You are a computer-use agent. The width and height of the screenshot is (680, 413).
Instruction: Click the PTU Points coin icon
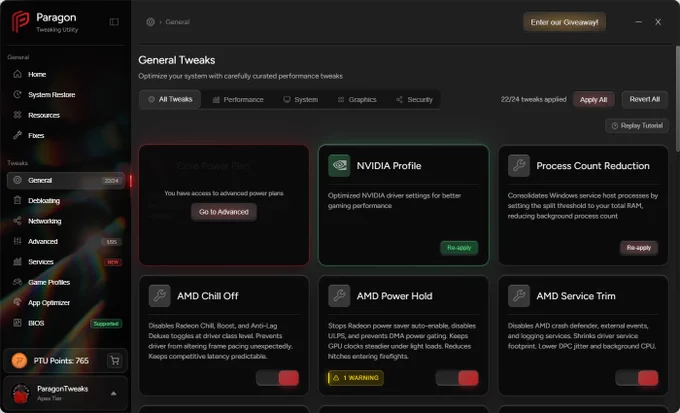19,361
